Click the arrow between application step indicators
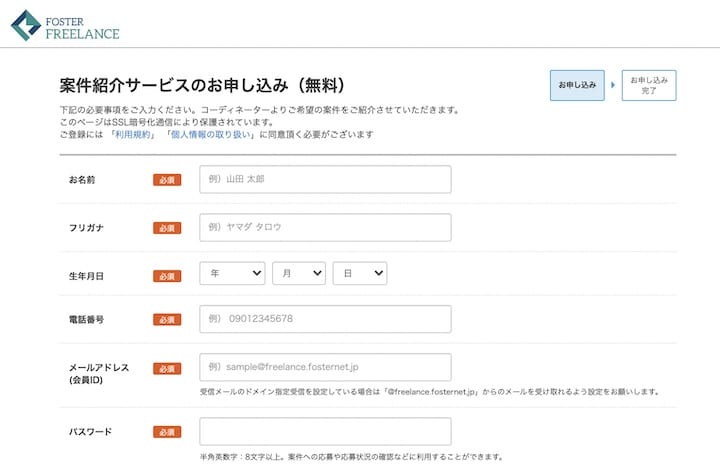This screenshot has height=472, width=720. pos(613,85)
